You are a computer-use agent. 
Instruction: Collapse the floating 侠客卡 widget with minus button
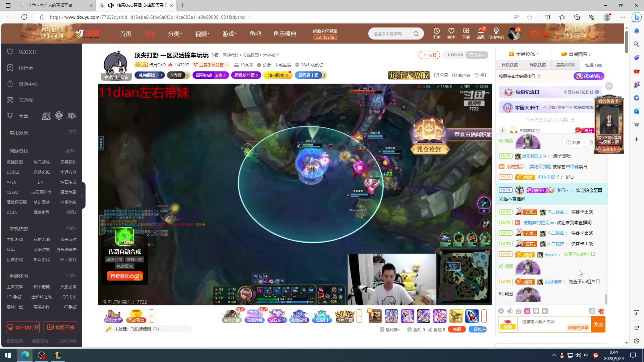click(x=609, y=86)
